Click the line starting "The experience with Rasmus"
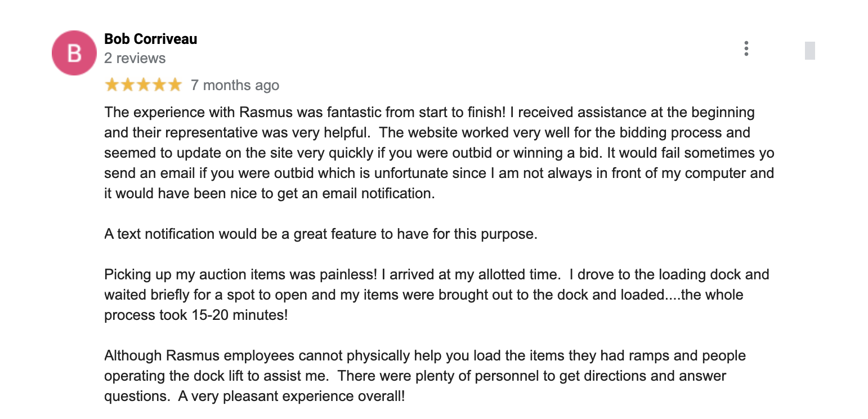 tap(429, 112)
